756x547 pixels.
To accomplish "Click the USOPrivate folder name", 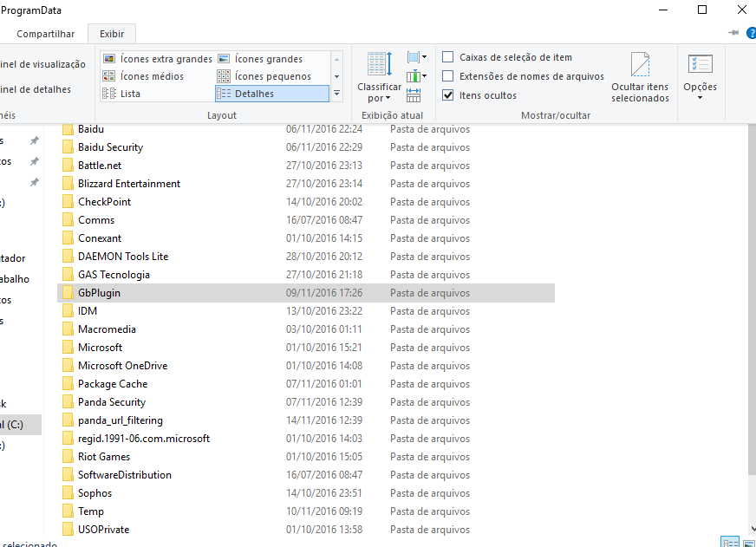I will (x=104, y=530).
